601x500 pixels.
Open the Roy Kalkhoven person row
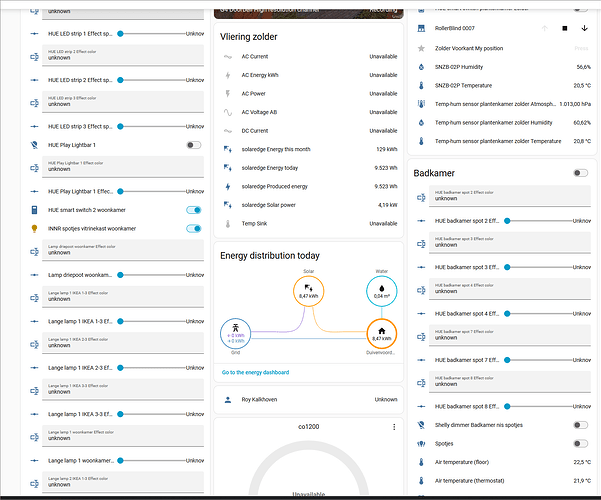tap(309, 400)
